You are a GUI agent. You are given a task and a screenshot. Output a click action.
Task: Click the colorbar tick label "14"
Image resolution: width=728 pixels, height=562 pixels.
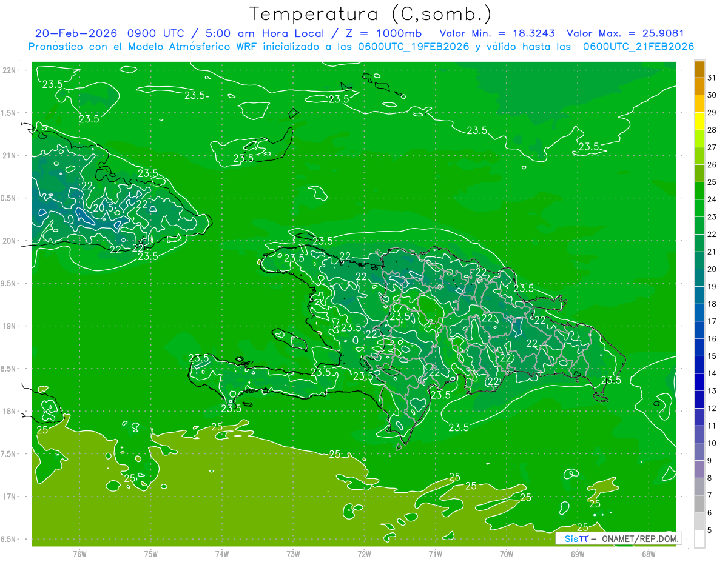click(x=712, y=373)
